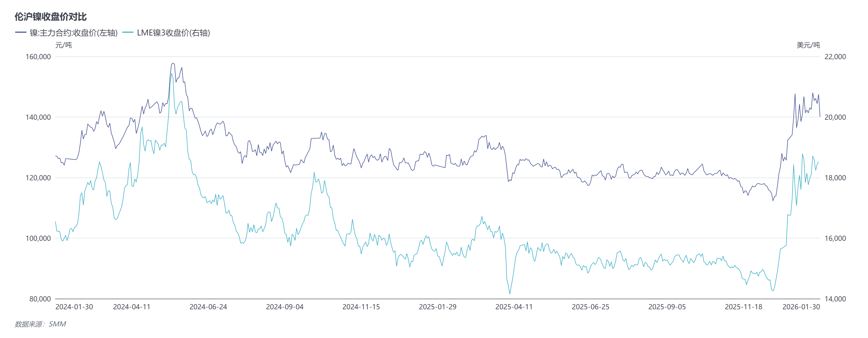Click the left axis unit label 元/吨

coord(63,45)
